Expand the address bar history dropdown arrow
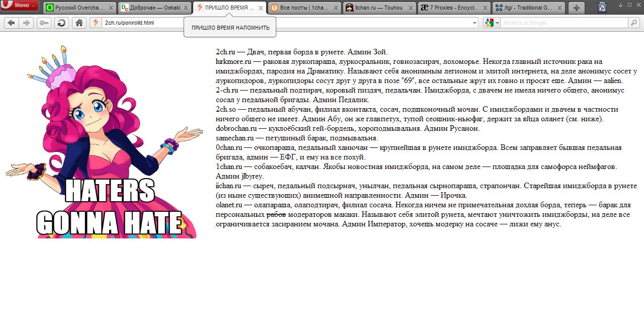This screenshot has height=329, width=644. point(474,23)
